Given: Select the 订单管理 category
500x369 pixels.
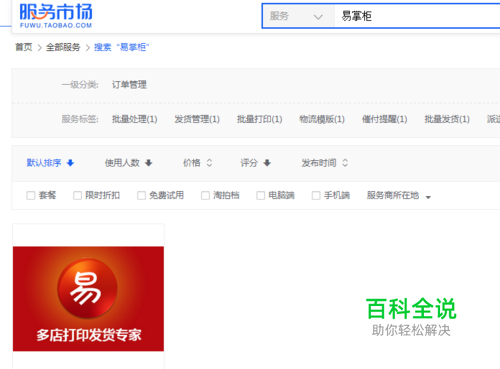Looking at the screenshot, I should click(x=129, y=85).
